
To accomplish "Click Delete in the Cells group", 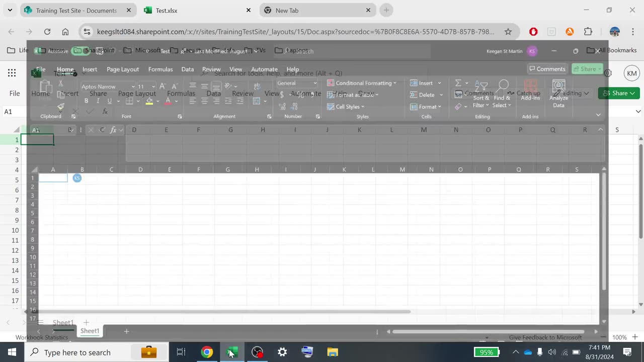I will [427, 95].
